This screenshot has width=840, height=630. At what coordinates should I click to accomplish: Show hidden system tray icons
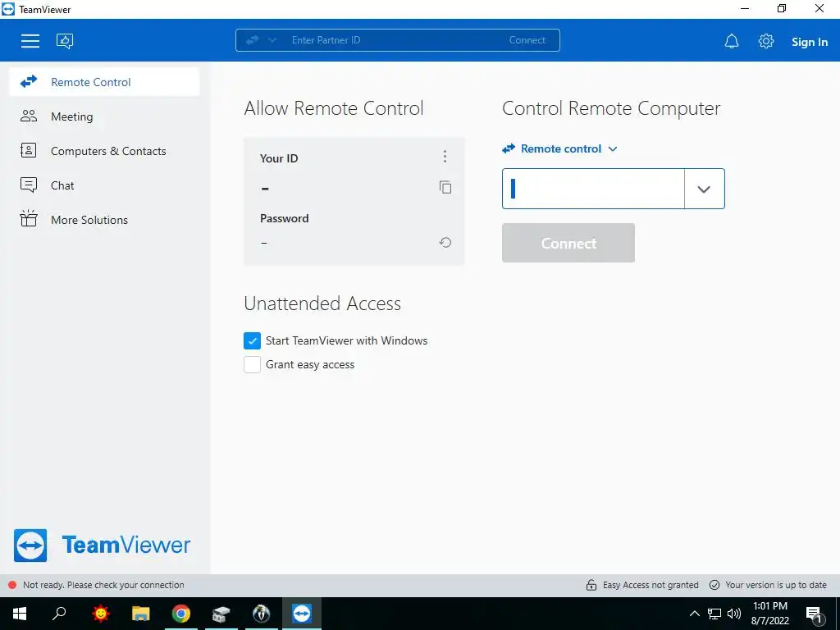click(694, 614)
